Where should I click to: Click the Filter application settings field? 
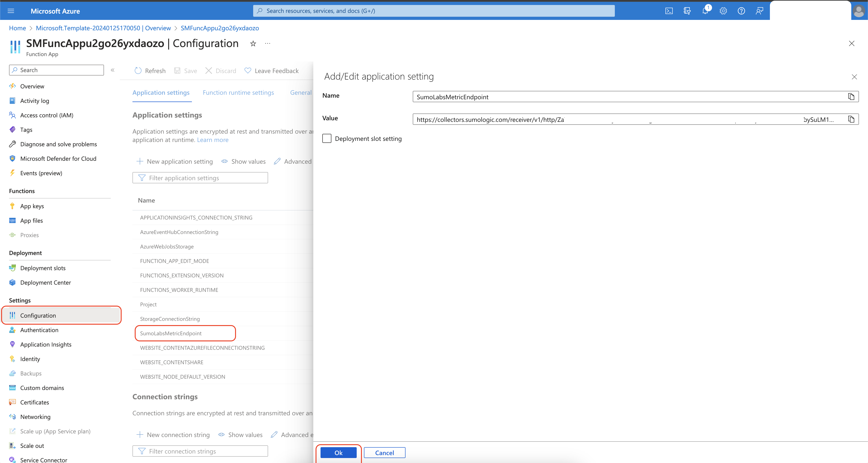(200, 178)
